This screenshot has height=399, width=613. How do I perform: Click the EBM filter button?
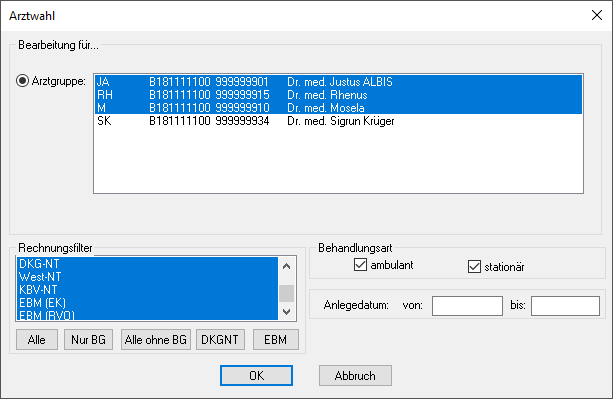[x=276, y=340]
